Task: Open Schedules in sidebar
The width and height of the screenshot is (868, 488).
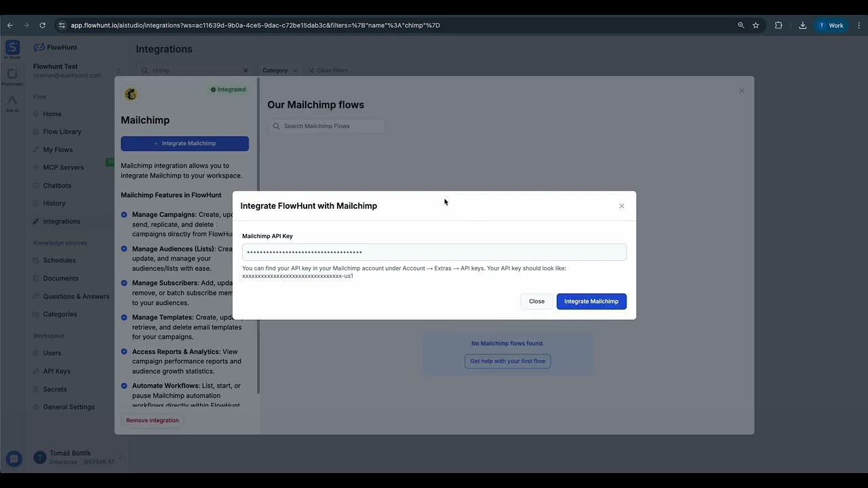Action: click(x=59, y=260)
